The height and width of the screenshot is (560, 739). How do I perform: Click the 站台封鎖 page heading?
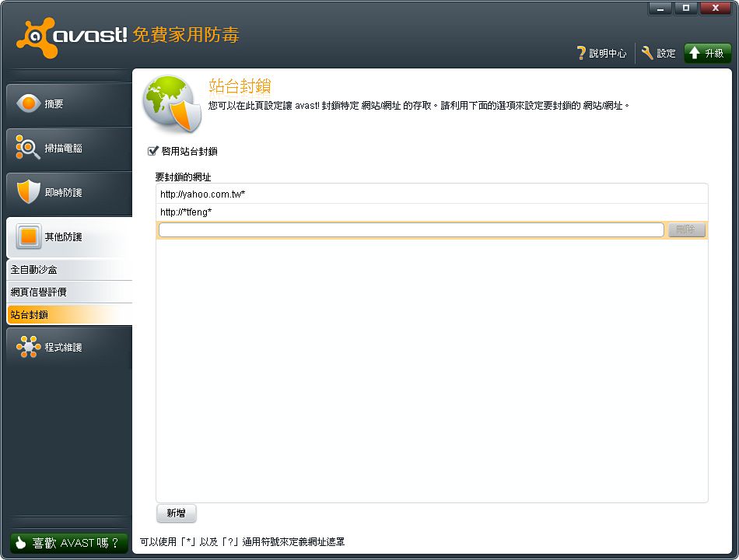pos(240,86)
